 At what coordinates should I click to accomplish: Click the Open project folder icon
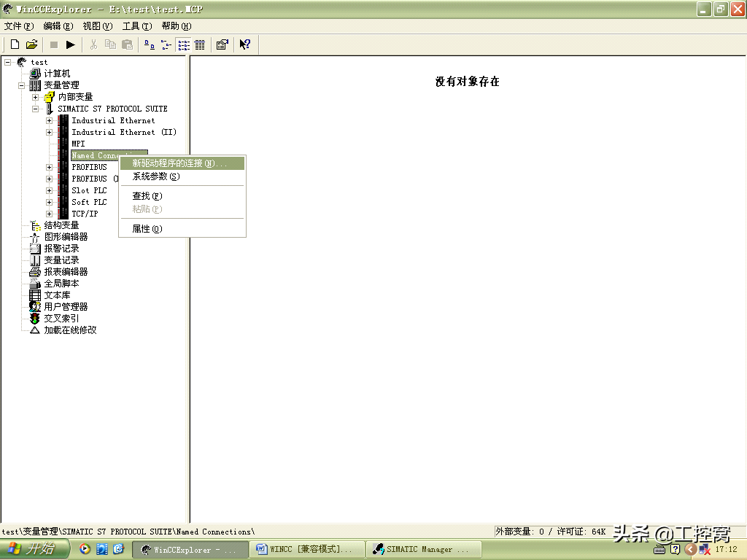pyautogui.click(x=31, y=44)
